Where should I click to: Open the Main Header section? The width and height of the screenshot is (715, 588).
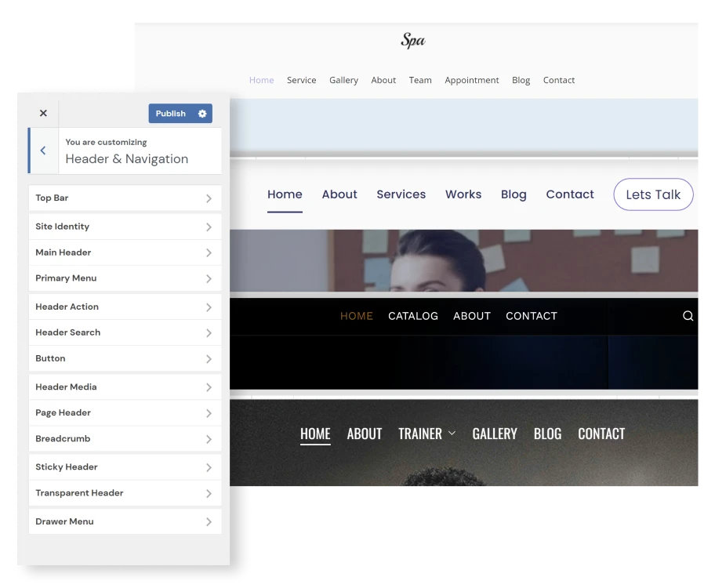pyautogui.click(x=125, y=252)
